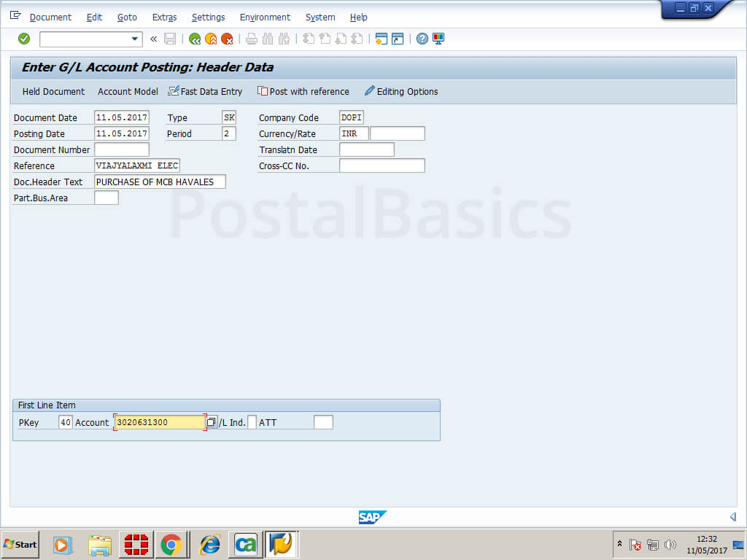This screenshot has width=747, height=560.
Task: Open Help via question mark icon
Action: click(x=422, y=39)
